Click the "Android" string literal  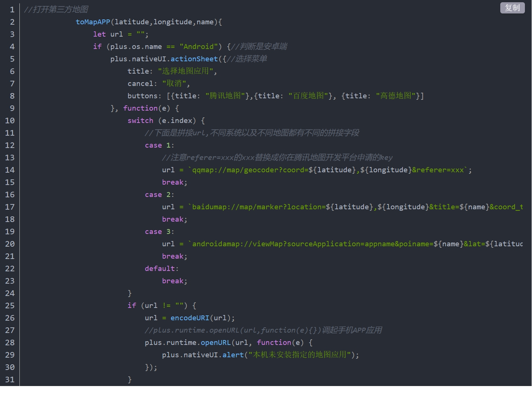[199, 46]
